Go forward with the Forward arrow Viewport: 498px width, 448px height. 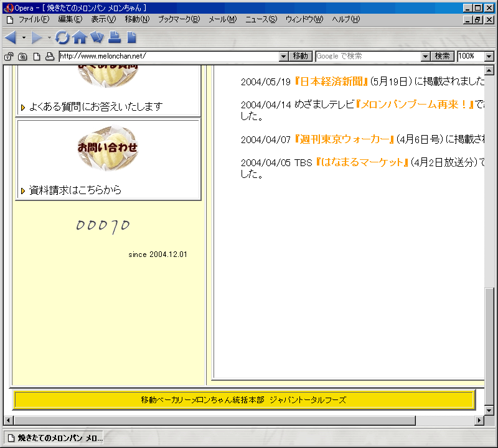(x=37, y=37)
